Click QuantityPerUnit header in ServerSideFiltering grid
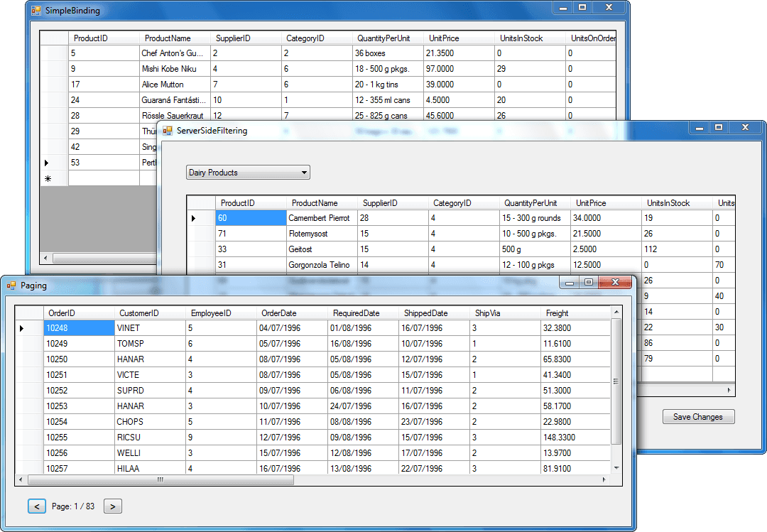Viewport: 767px width, 532px height. pyautogui.click(x=535, y=202)
